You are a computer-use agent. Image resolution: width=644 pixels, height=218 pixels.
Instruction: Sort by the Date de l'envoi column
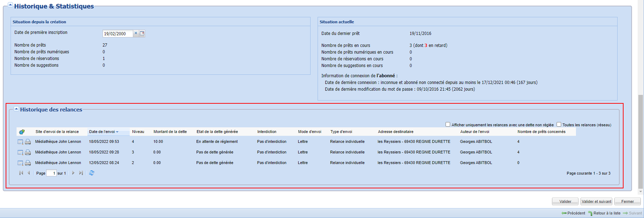click(x=102, y=132)
